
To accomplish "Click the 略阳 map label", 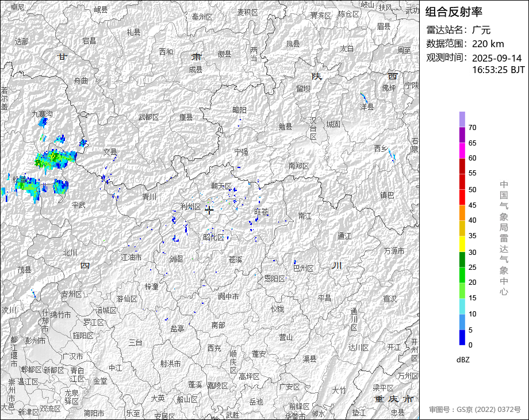I will [x=240, y=110].
